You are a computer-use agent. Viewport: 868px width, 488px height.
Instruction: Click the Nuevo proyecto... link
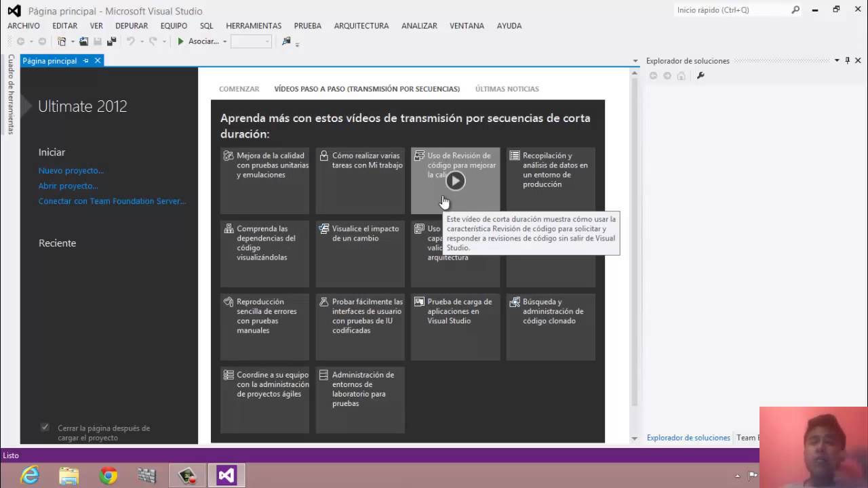(x=71, y=171)
